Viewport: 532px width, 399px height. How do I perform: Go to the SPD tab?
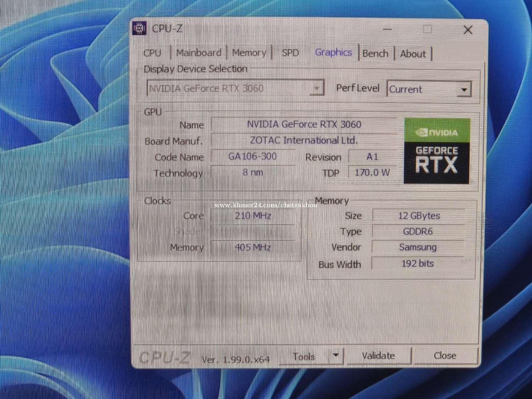(x=290, y=53)
